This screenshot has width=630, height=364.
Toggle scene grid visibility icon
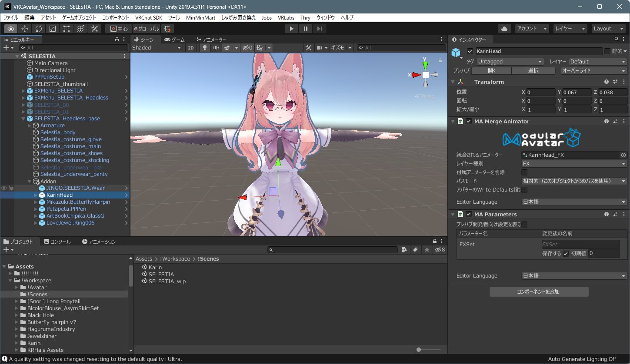(x=260, y=48)
